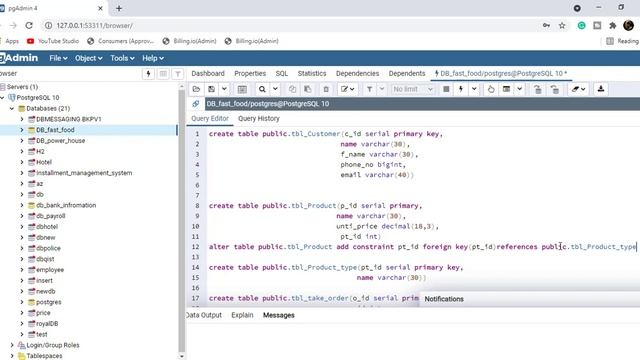Viewport: 640px width, 360px height.
Task: Open the Explain results tab
Action: point(242,315)
